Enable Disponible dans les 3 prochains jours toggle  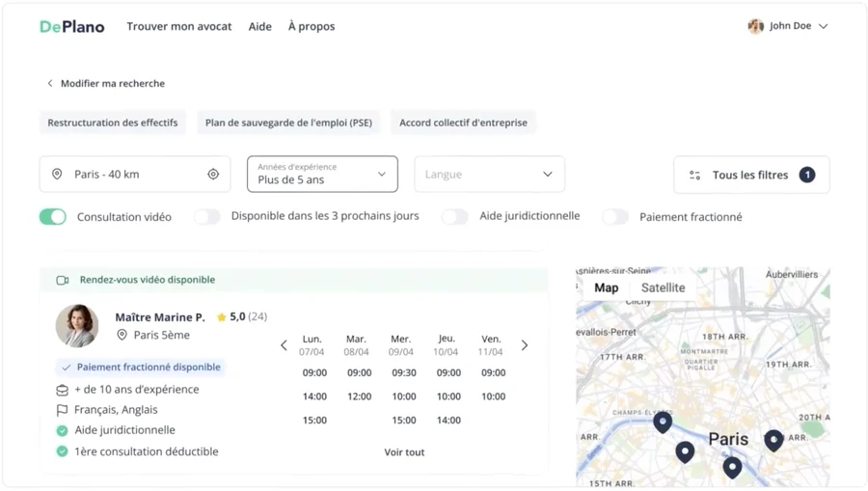click(206, 217)
